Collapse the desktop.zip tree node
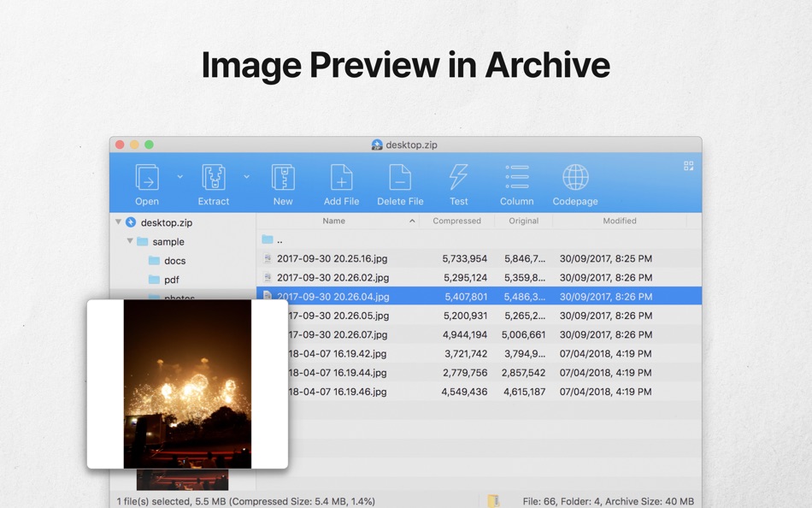812x508 pixels. (x=119, y=222)
